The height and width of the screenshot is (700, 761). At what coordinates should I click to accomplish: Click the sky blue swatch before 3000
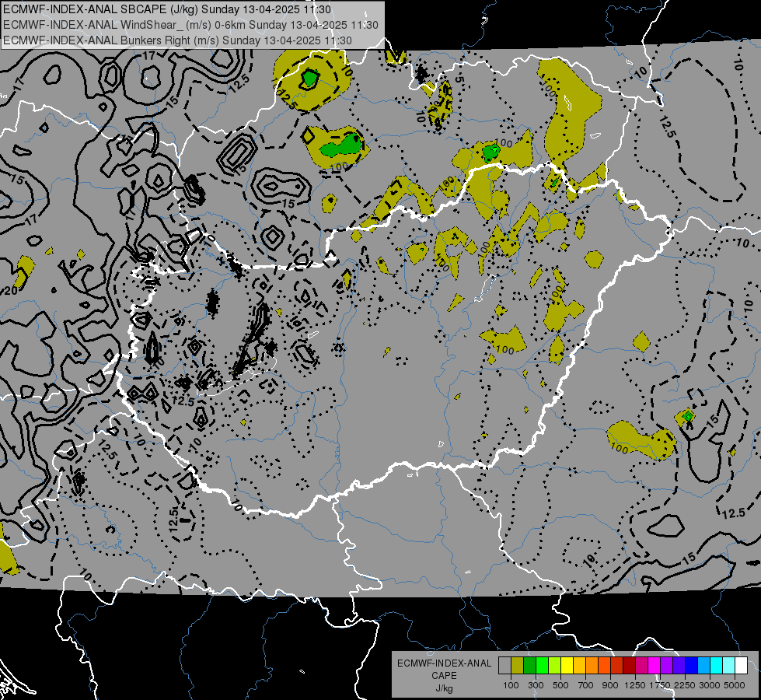click(x=704, y=666)
